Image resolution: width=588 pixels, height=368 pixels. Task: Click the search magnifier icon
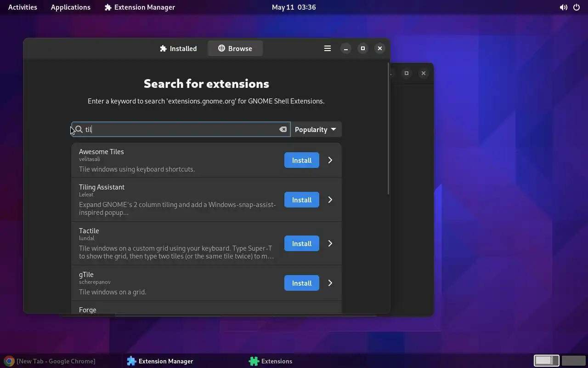click(79, 129)
